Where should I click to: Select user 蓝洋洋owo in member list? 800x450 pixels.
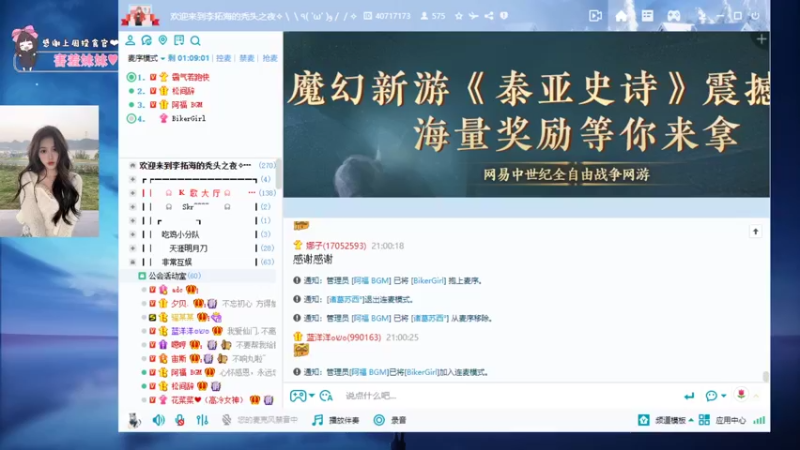tap(190, 331)
